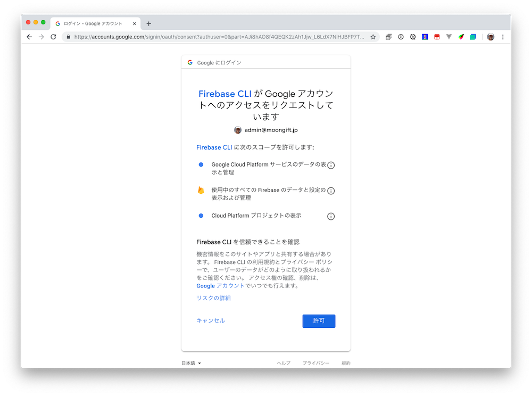Click the Firebase flame icon
This screenshot has height=396, width=532.
201,190
